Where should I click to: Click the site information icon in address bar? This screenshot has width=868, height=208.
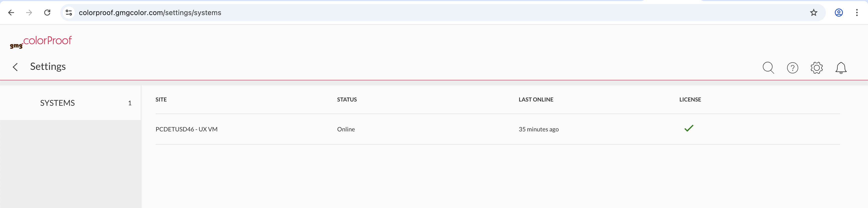click(x=69, y=13)
